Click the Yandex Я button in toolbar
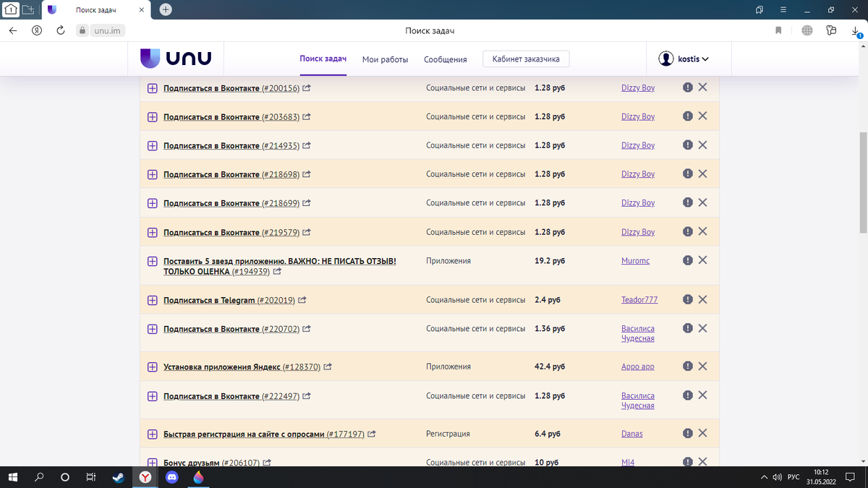The height and width of the screenshot is (488, 868). tap(36, 30)
